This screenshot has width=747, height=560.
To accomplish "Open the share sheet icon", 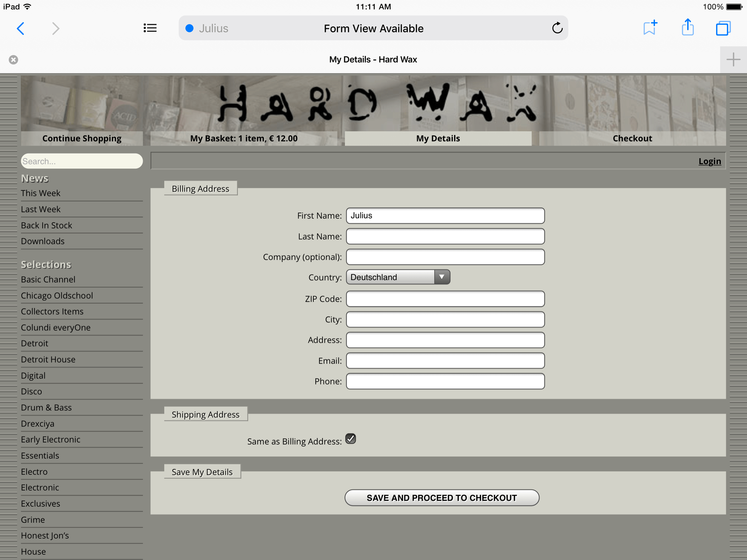I will pos(688,28).
